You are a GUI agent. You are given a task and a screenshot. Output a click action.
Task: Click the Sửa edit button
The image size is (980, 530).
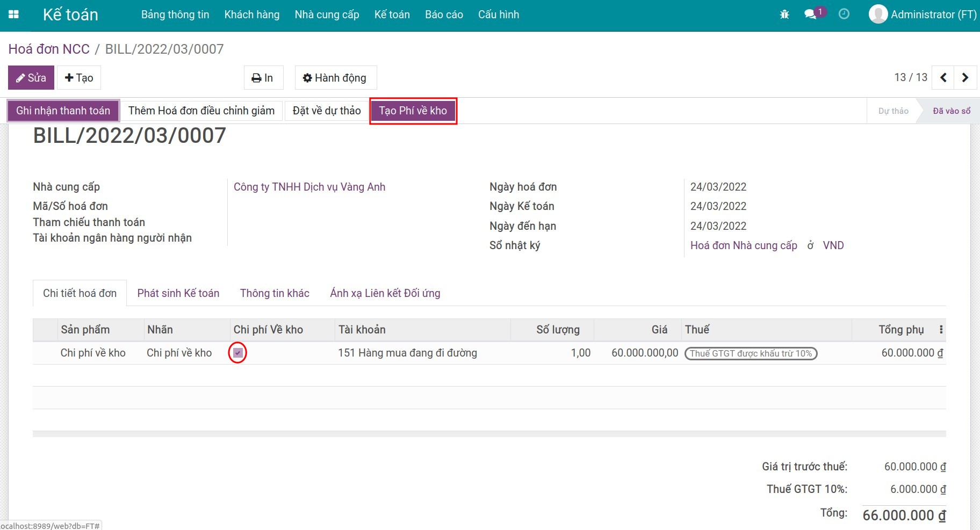(x=31, y=78)
